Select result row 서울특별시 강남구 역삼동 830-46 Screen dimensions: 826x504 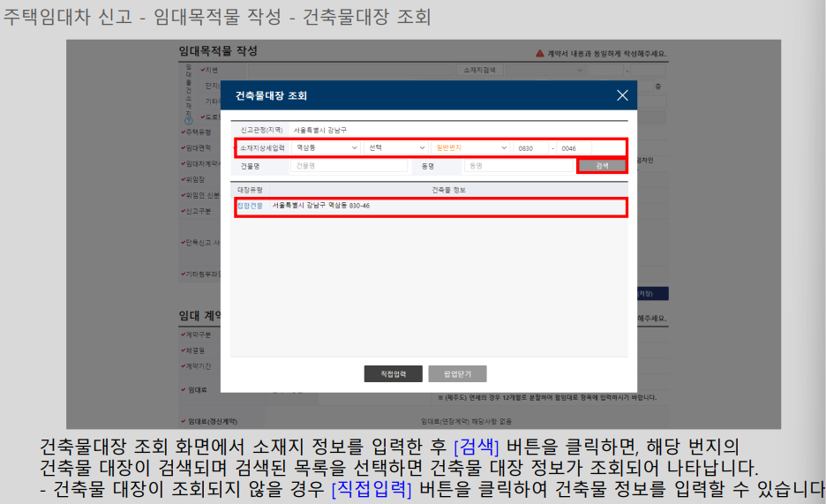click(x=431, y=206)
